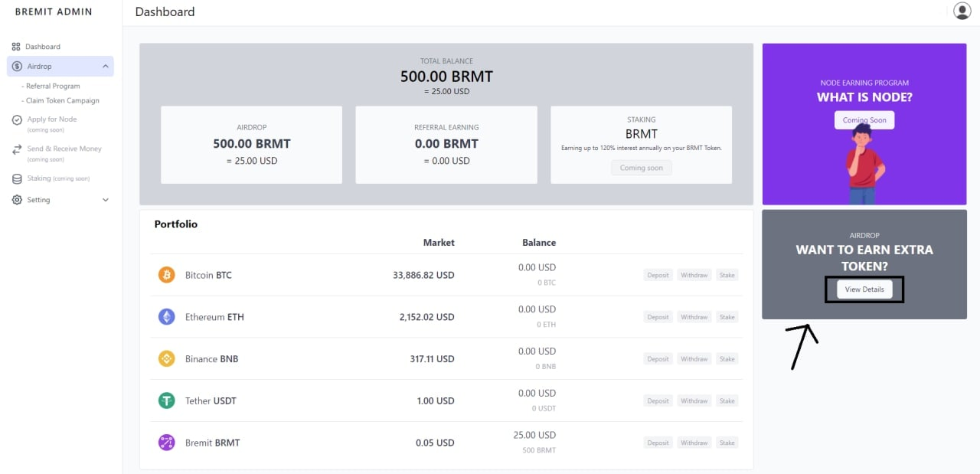This screenshot has height=474, width=980.
Task: Click the user profile avatar icon
Action: 962,11
